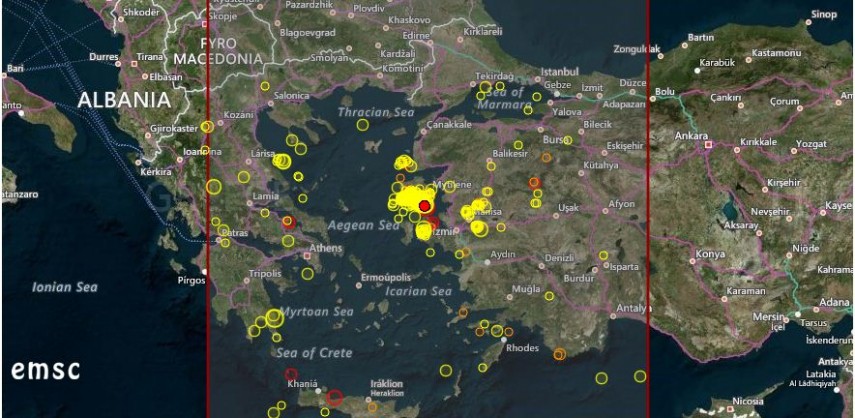Select the yellow quake circle in the Thracian Sea
This screenshot has height=418, width=855.
point(362,125)
